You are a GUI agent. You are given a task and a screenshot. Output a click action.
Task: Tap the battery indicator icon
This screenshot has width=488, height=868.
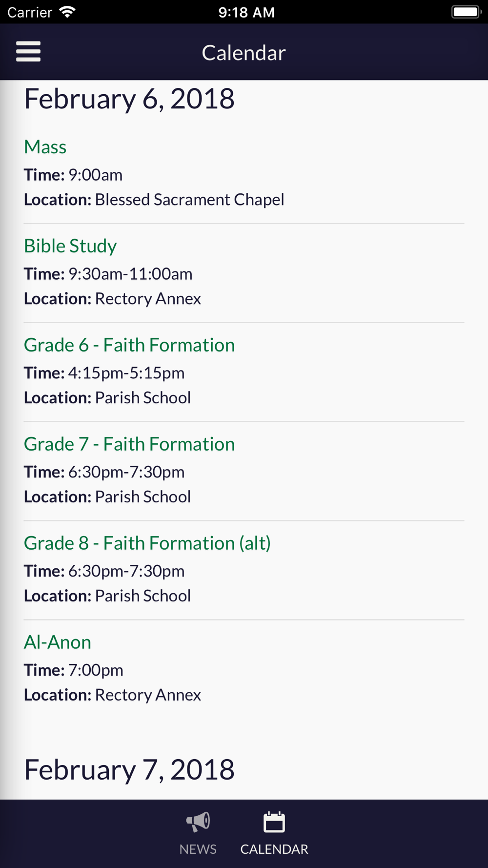coord(467,12)
